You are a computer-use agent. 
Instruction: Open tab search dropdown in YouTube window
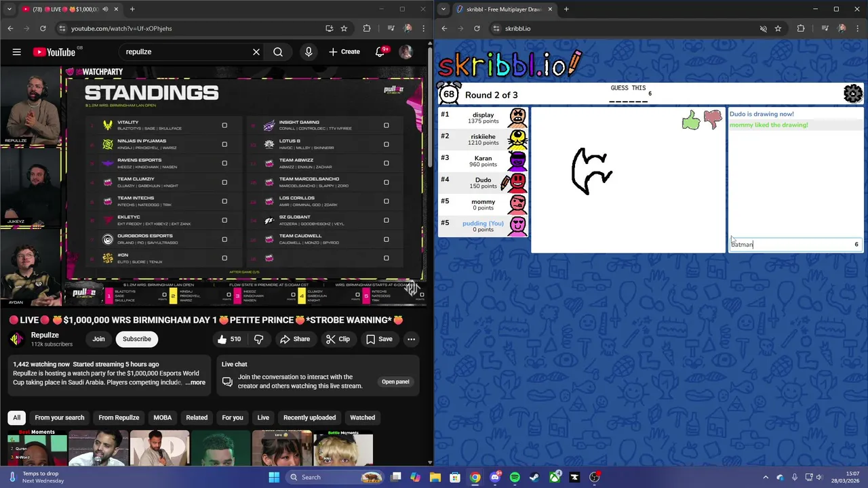click(9, 9)
